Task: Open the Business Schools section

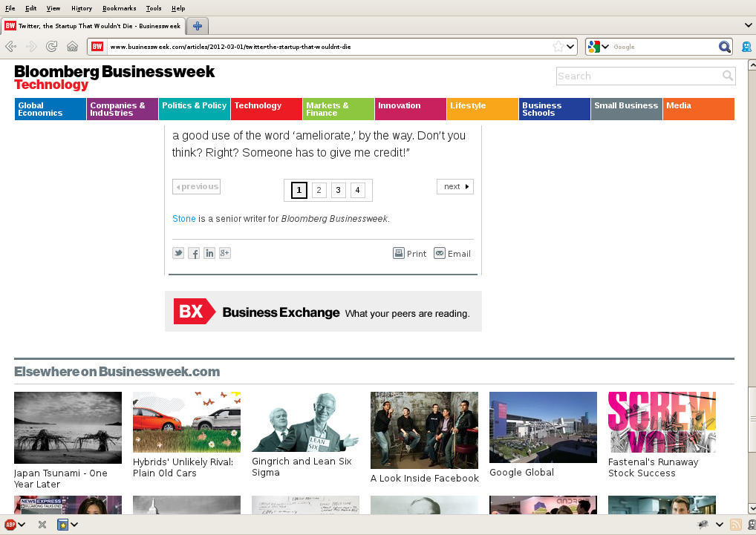Action: click(x=555, y=109)
